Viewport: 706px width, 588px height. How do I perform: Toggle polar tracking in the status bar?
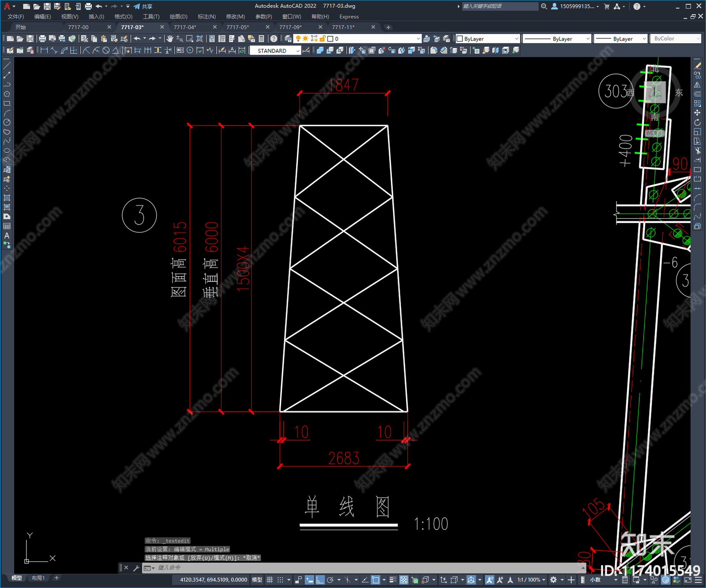(x=330, y=580)
